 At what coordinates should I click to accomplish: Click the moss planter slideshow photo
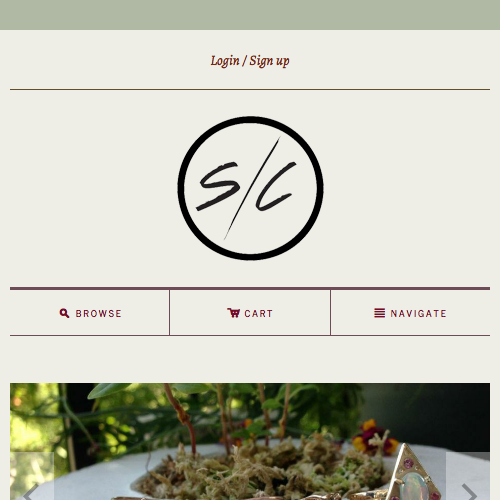click(250, 441)
